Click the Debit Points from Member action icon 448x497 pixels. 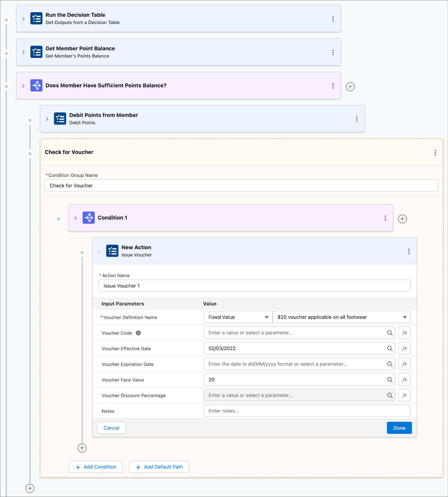(60, 119)
